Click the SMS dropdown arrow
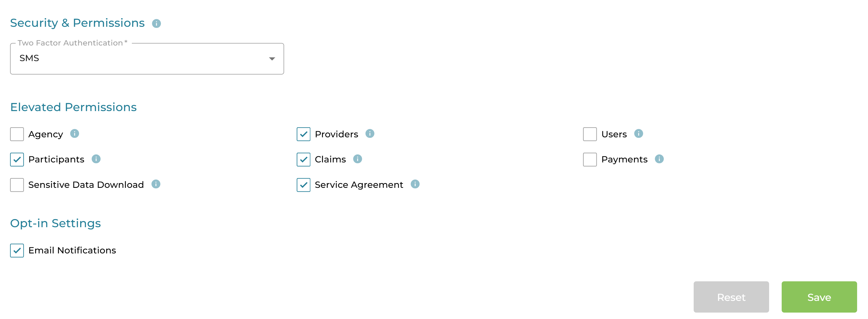This screenshot has height=319, width=868. pyautogui.click(x=272, y=59)
